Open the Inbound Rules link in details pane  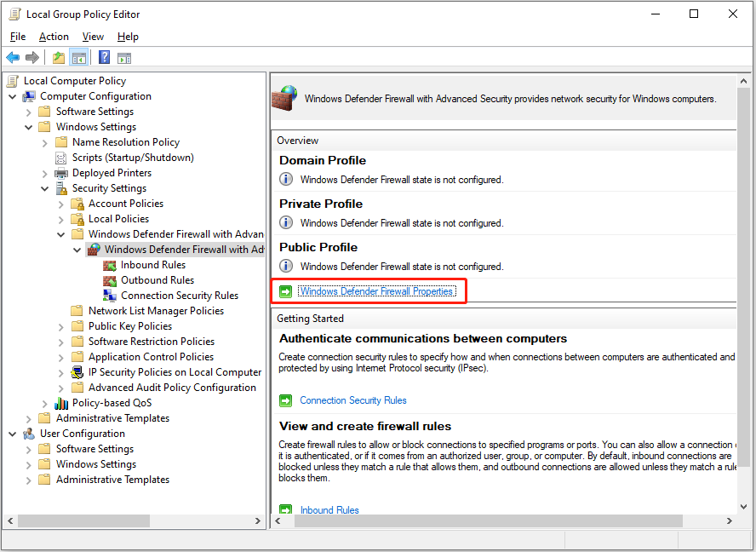(329, 510)
